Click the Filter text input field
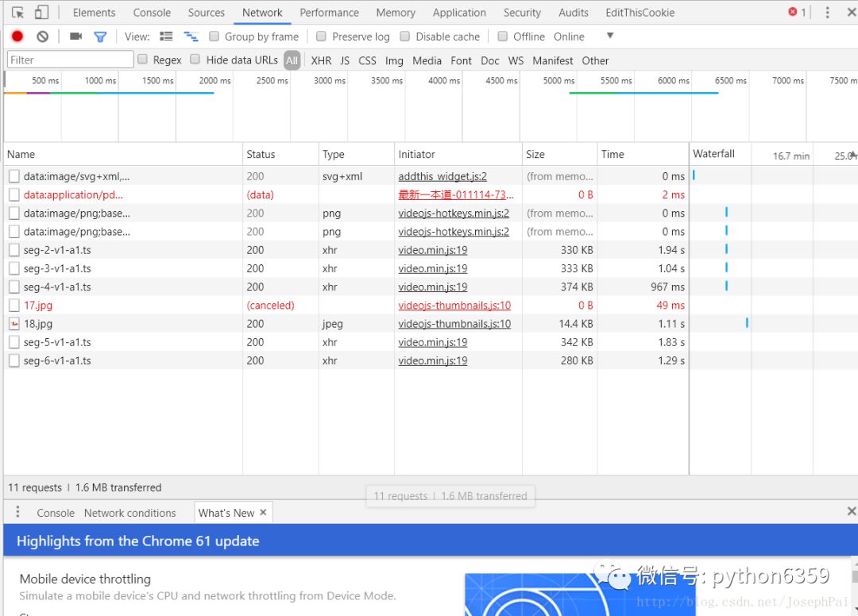 point(70,60)
